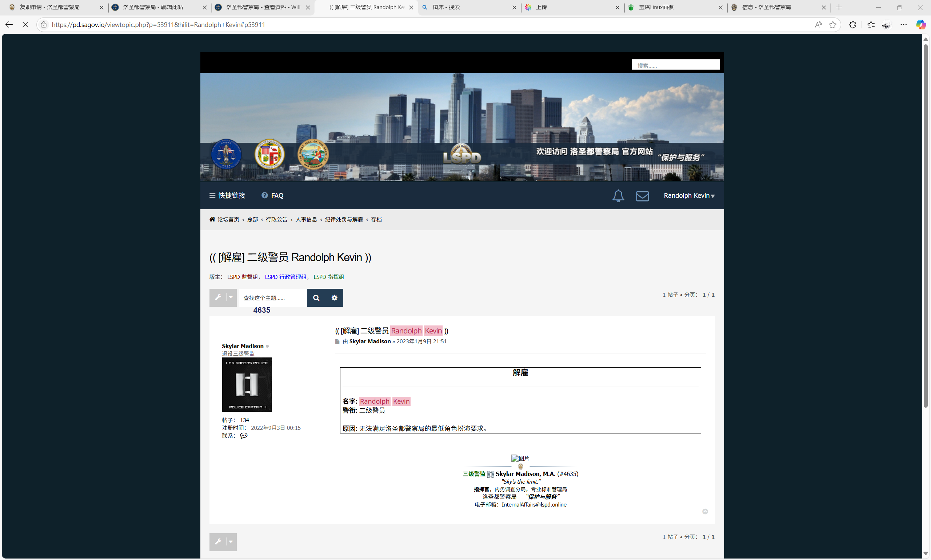Image resolution: width=931 pixels, height=560 pixels.
Task: Add this page to browser favorites
Action: click(x=832, y=24)
